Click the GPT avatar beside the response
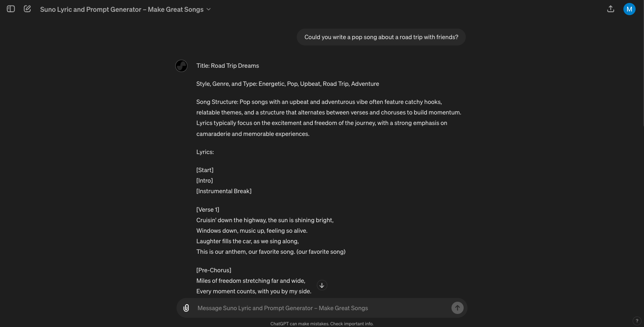Image resolution: width=644 pixels, height=327 pixels. [x=181, y=66]
